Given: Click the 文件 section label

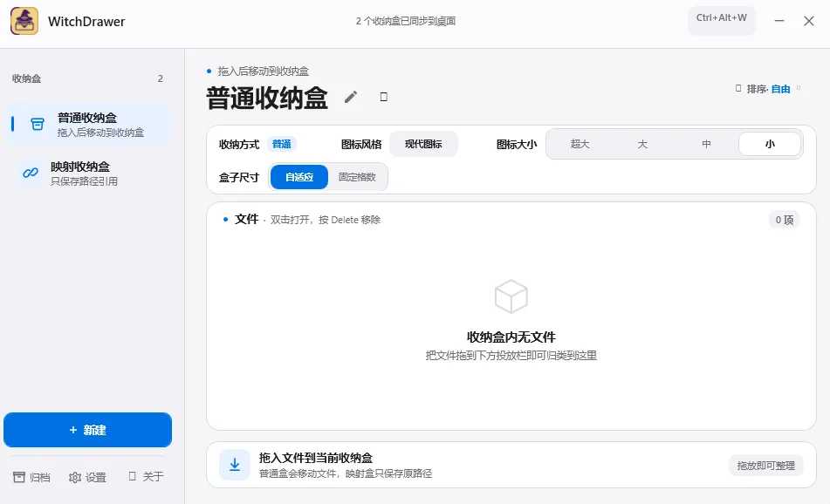Looking at the screenshot, I should pos(247,219).
